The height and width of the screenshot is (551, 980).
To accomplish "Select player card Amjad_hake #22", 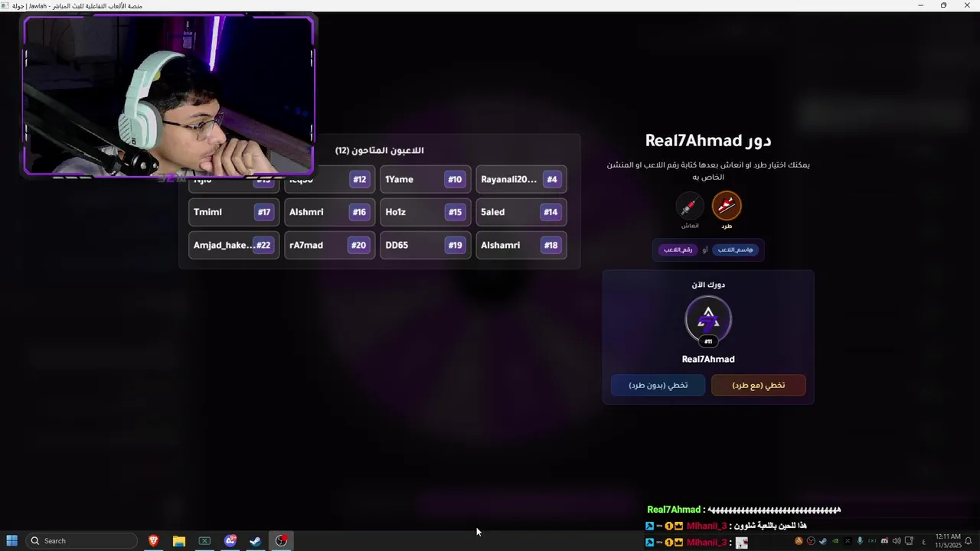I will (x=234, y=245).
